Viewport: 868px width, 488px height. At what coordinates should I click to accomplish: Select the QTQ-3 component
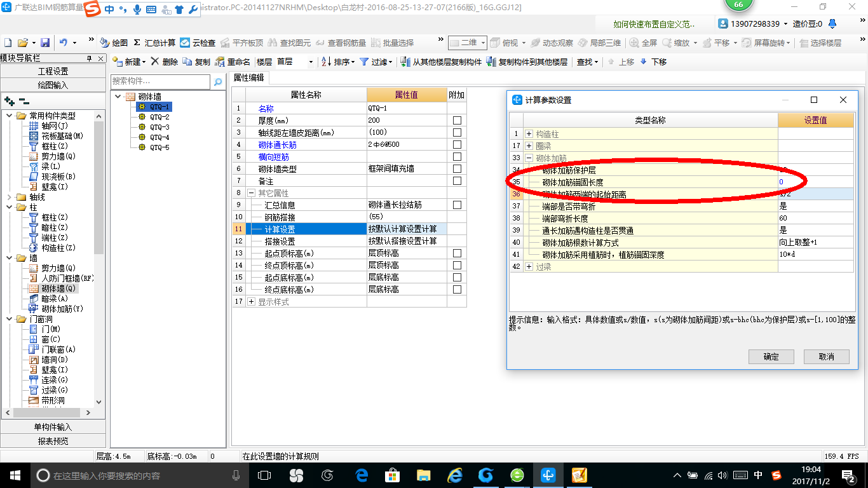point(159,127)
